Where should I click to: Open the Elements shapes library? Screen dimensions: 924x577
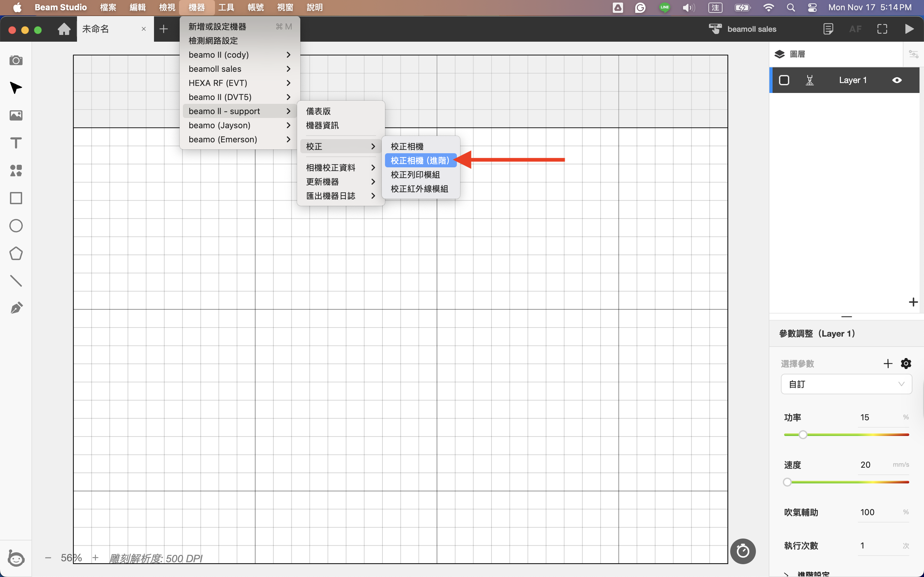coord(16,170)
